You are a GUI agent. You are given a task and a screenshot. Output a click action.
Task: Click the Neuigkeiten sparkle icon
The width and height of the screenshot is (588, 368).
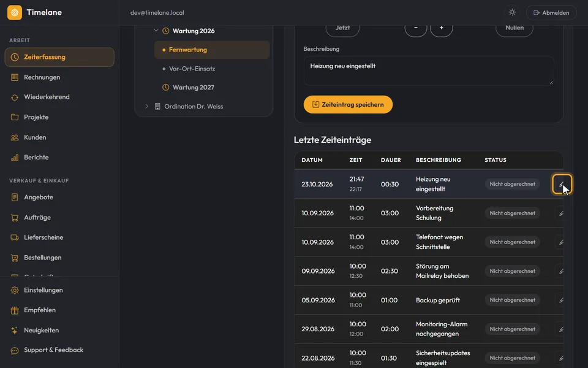click(x=15, y=331)
